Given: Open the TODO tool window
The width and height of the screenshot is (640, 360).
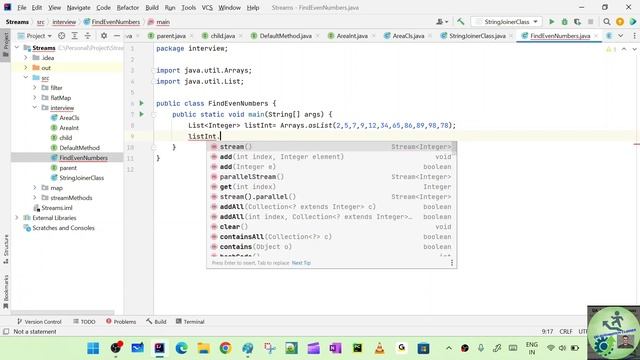Looking at the screenshot, I should coord(84,322).
